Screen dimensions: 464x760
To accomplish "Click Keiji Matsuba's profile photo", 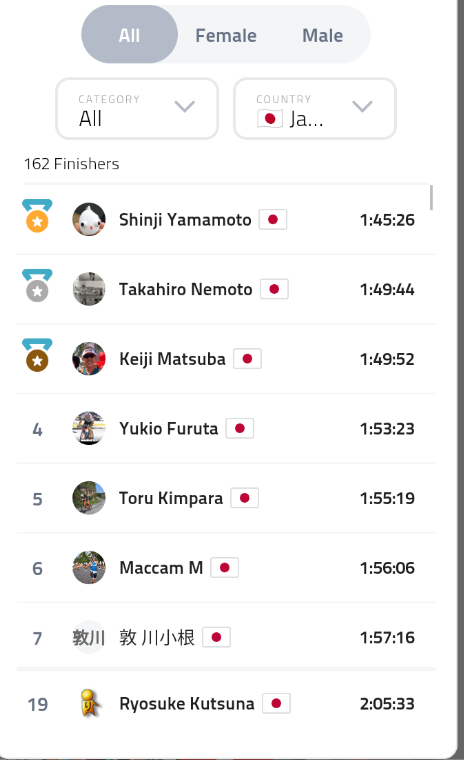I will [89, 359].
